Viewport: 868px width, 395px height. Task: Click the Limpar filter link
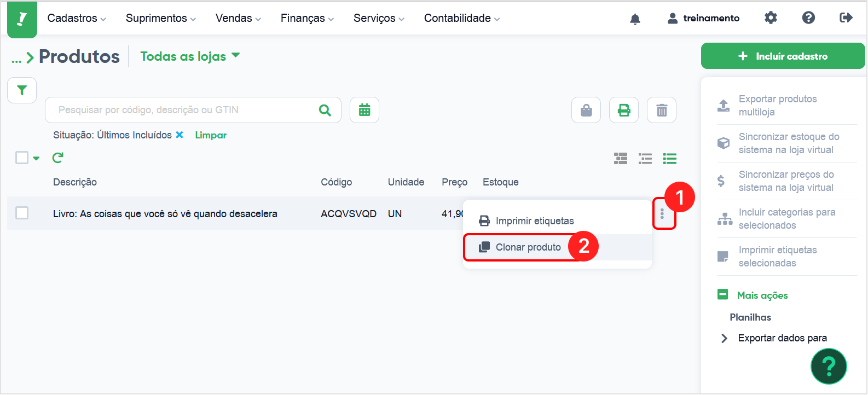click(211, 135)
